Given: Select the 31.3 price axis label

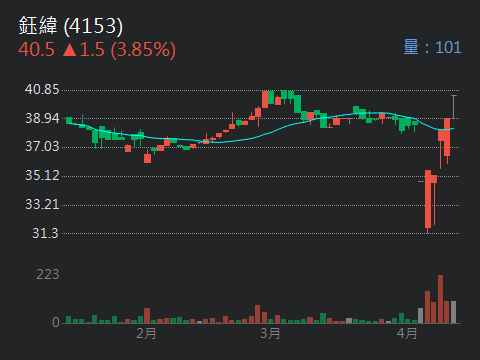Looking at the screenshot, I should tap(45, 233).
